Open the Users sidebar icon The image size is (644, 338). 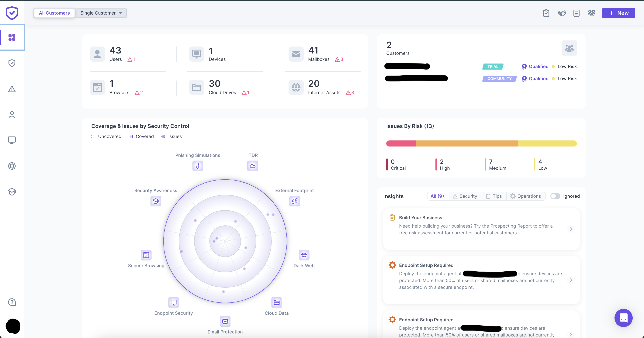coord(12,115)
